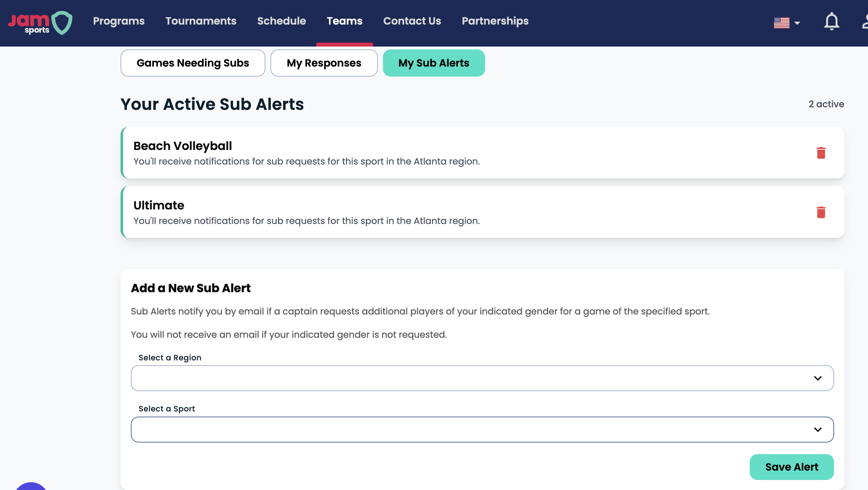868x490 pixels.
Task: Expand the Select a Region dropdown
Action: 482,378
